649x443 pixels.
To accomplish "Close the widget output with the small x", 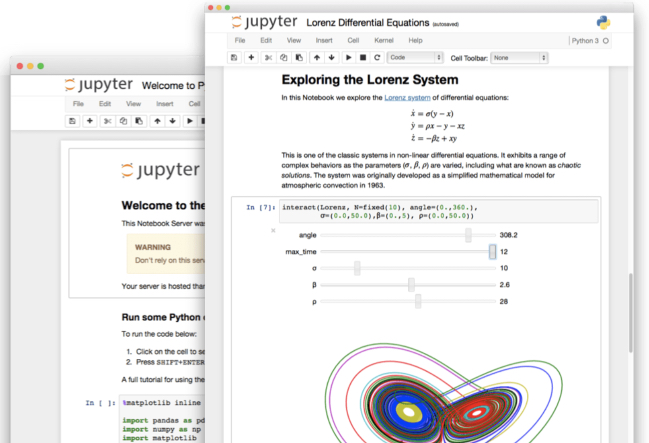I will 273,230.
